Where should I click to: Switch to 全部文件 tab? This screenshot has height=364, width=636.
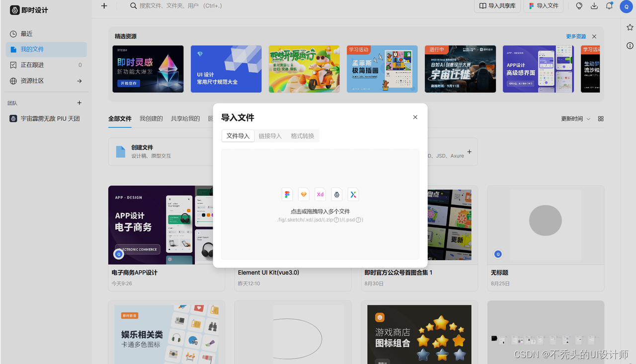(120, 119)
